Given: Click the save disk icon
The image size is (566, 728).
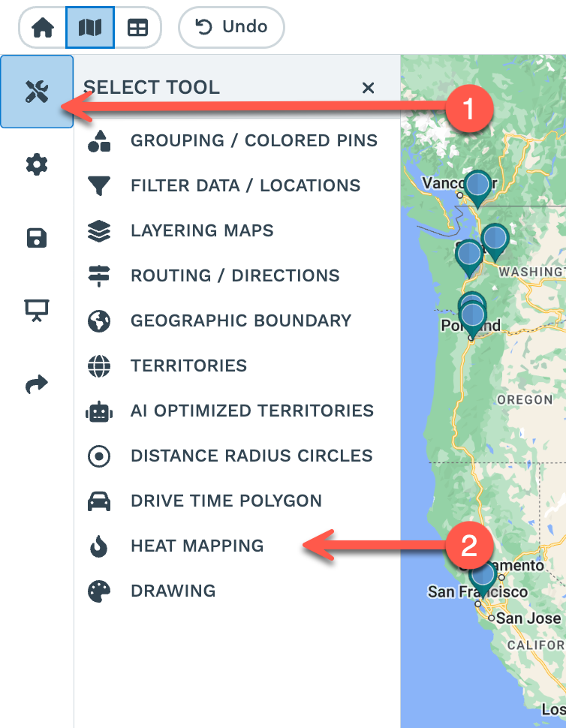Looking at the screenshot, I should pyautogui.click(x=37, y=238).
